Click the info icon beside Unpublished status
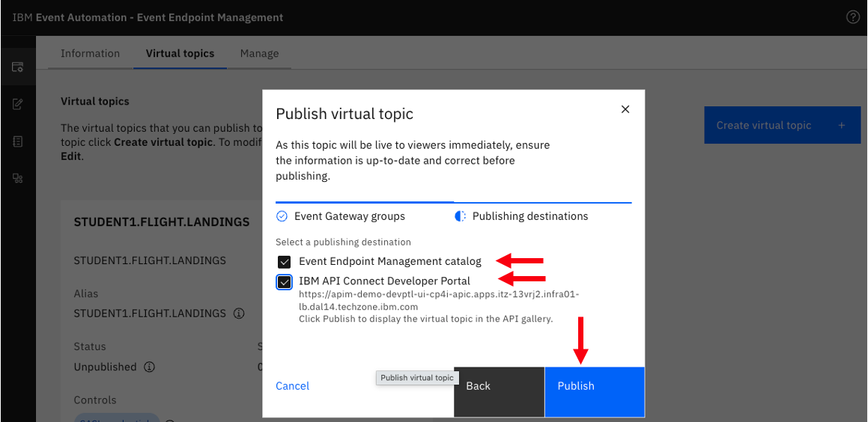The width and height of the screenshot is (868, 422). tap(150, 367)
